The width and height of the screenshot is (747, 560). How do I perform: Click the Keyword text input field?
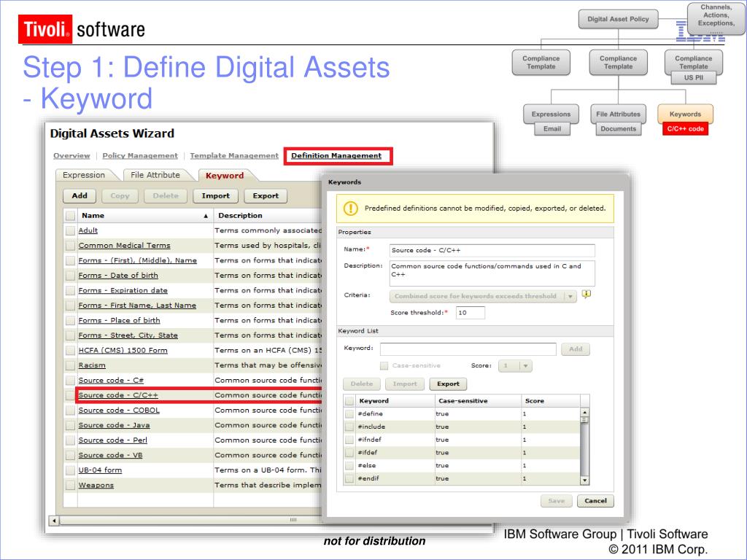[x=468, y=349]
